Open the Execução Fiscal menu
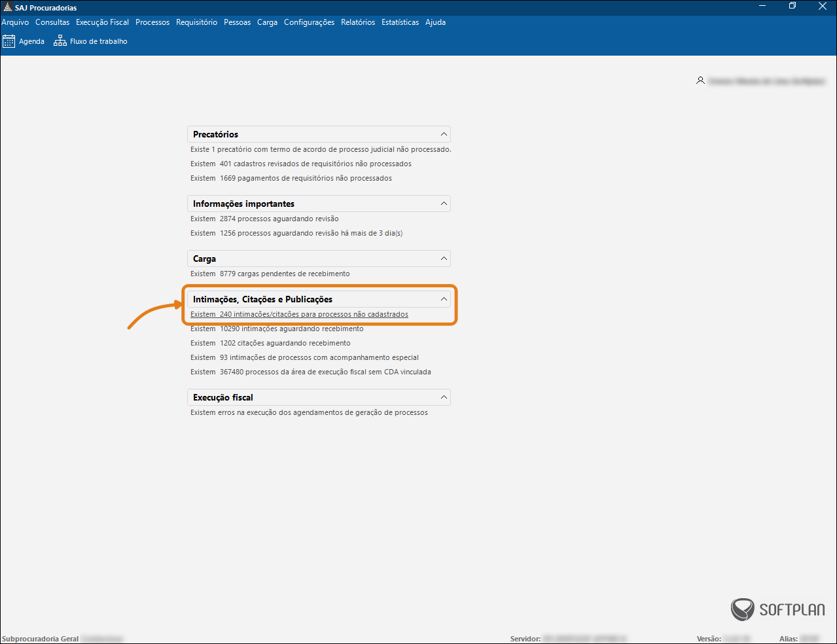Viewport: 837px width, 644px height. 102,22
